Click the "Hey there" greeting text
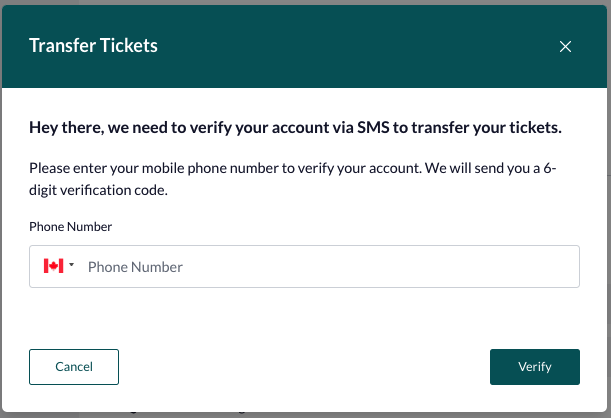This screenshot has width=611, height=418. click(67, 128)
